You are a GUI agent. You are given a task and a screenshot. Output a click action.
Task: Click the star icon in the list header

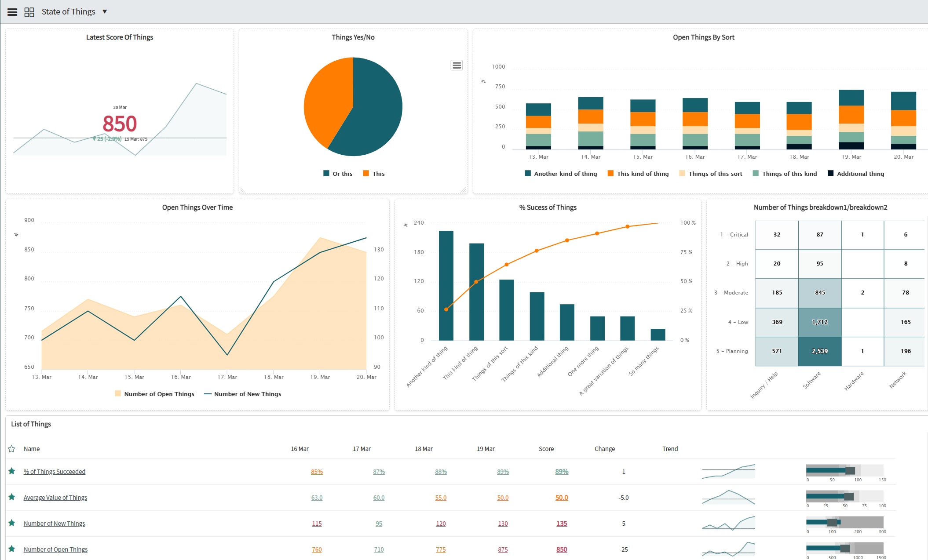tap(11, 448)
